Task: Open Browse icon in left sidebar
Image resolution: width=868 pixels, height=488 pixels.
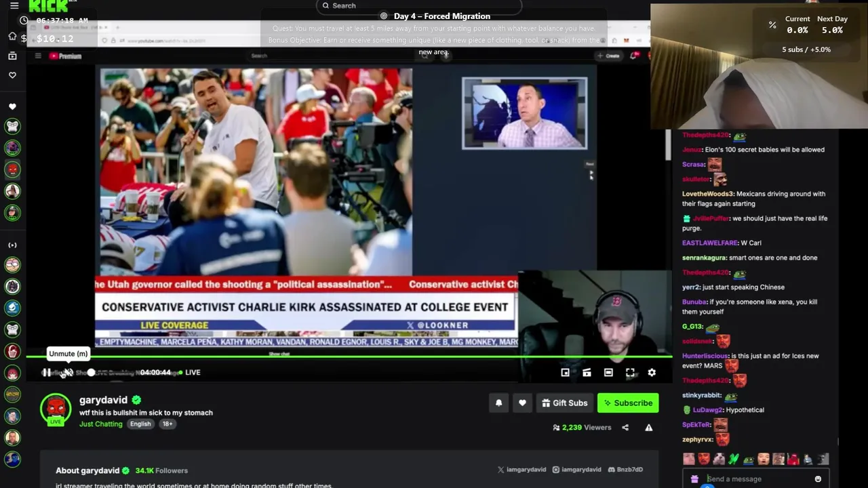Action: tap(12, 56)
